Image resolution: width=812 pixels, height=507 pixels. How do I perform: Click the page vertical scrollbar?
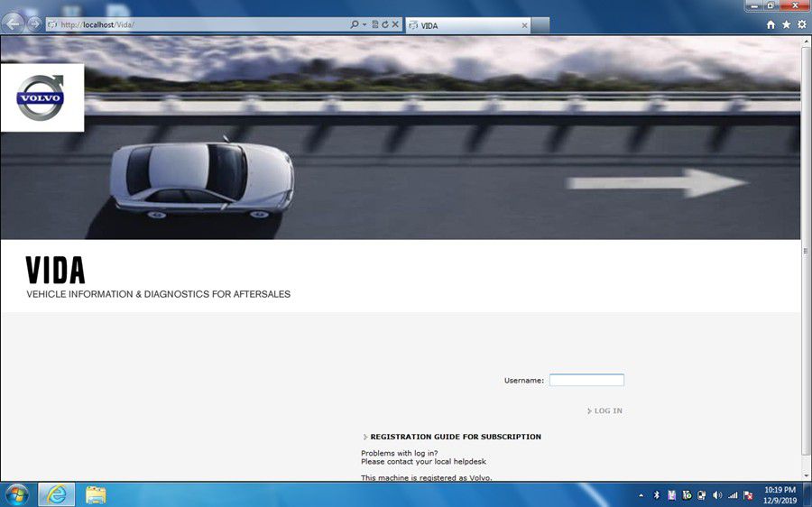806,253
